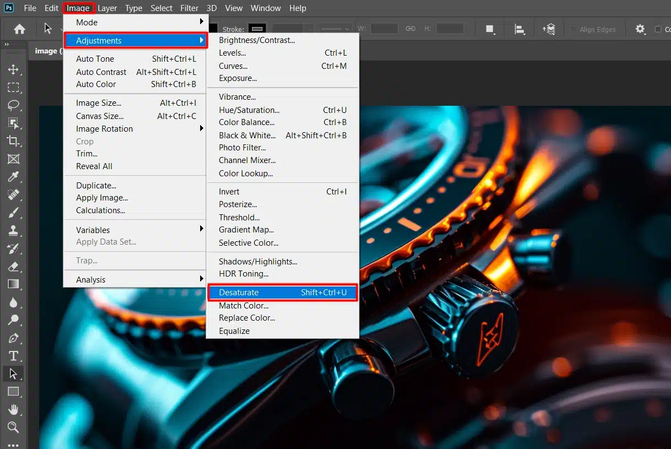Select the Rectangle shape tool

point(13,392)
